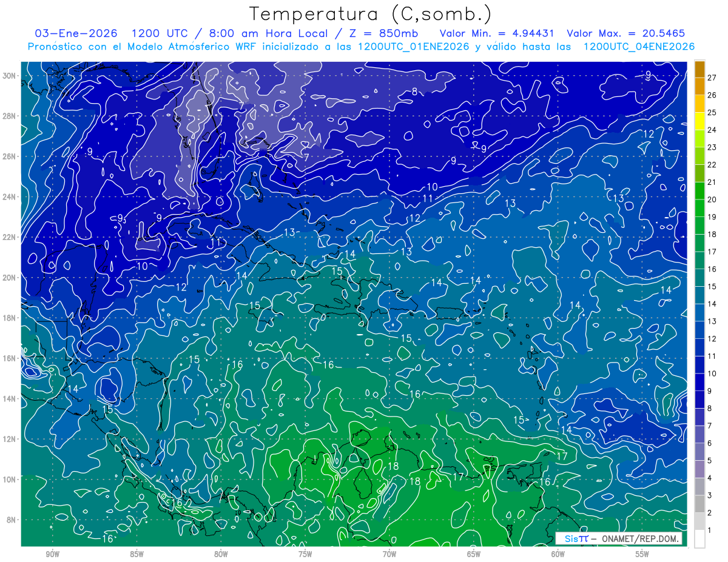Click the topmost brown swatch above legend value 27
This screenshot has width=728, height=562.
(x=699, y=69)
